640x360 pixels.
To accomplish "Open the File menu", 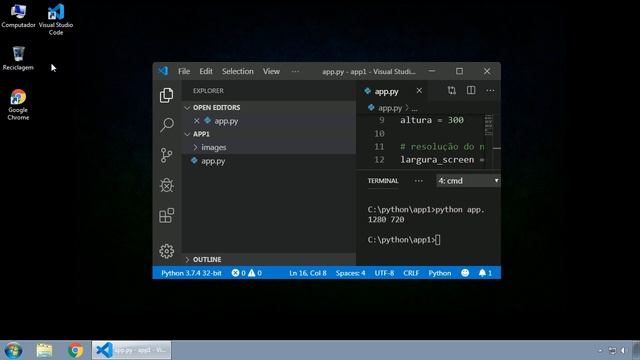I will pos(184,71).
